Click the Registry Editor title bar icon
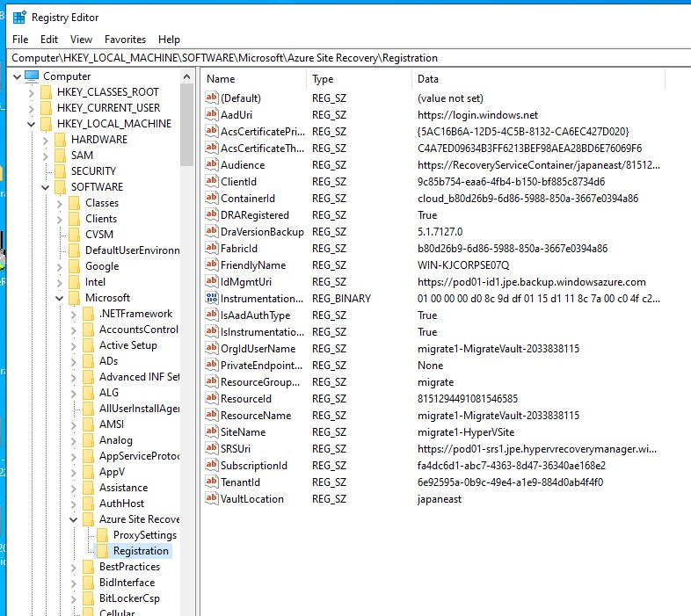The height and width of the screenshot is (616, 691). tap(19, 18)
